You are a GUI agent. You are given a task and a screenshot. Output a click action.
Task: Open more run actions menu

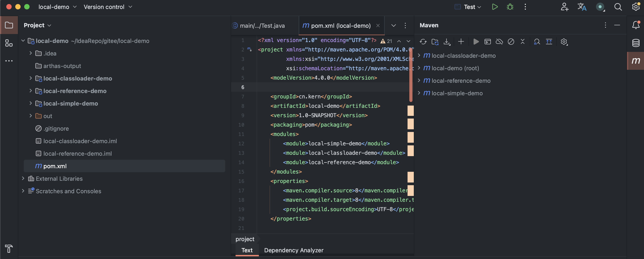point(525,7)
